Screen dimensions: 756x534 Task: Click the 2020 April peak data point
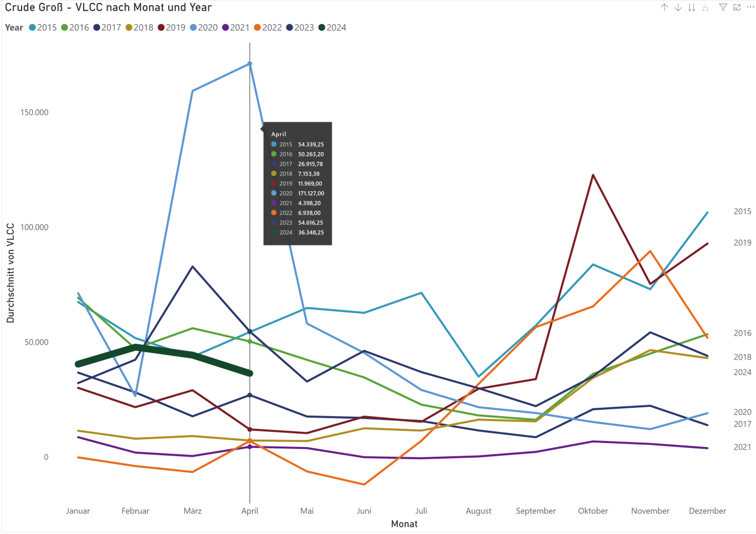(250, 64)
